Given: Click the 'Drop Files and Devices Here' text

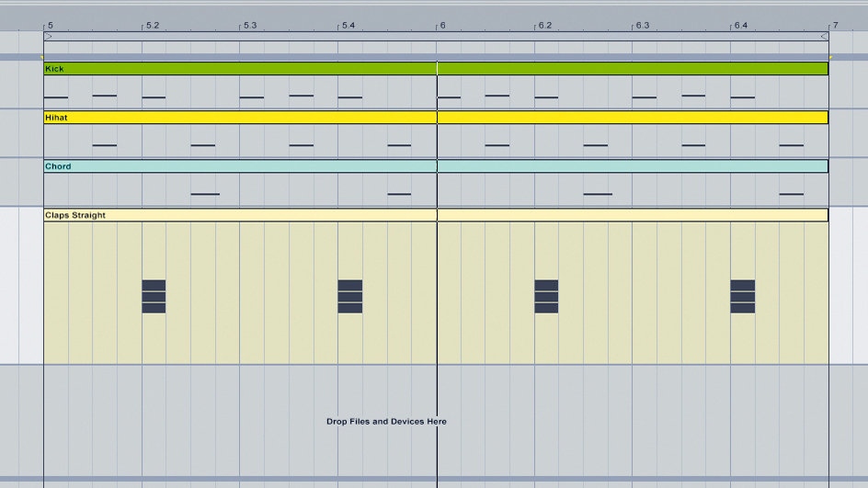Looking at the screenshot, I should point(386,422).
